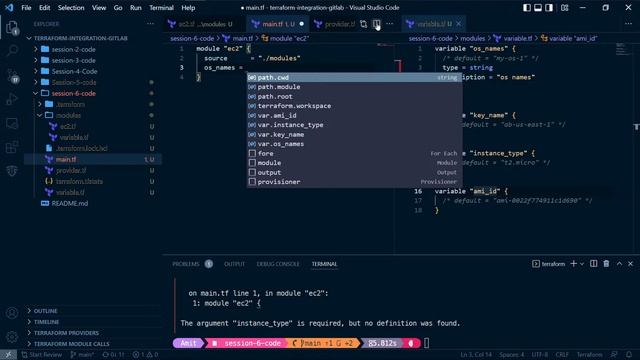Collapse the modules folder
640x360 pixels.
(40, 116)
